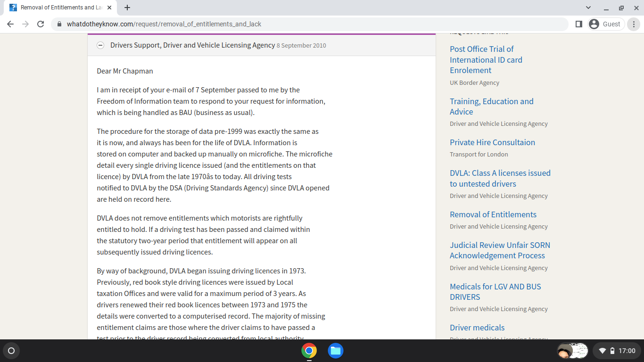This screenshot has width=644, height=362.
Task: Open status tray showing 17:00
Action: (x=617, y=351)
